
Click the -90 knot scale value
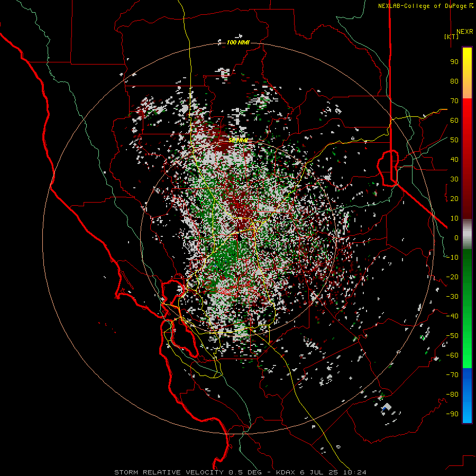[452, 414]
